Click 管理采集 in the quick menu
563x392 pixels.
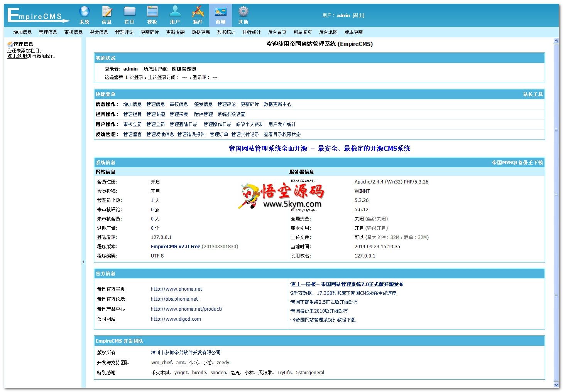[179, 114]
